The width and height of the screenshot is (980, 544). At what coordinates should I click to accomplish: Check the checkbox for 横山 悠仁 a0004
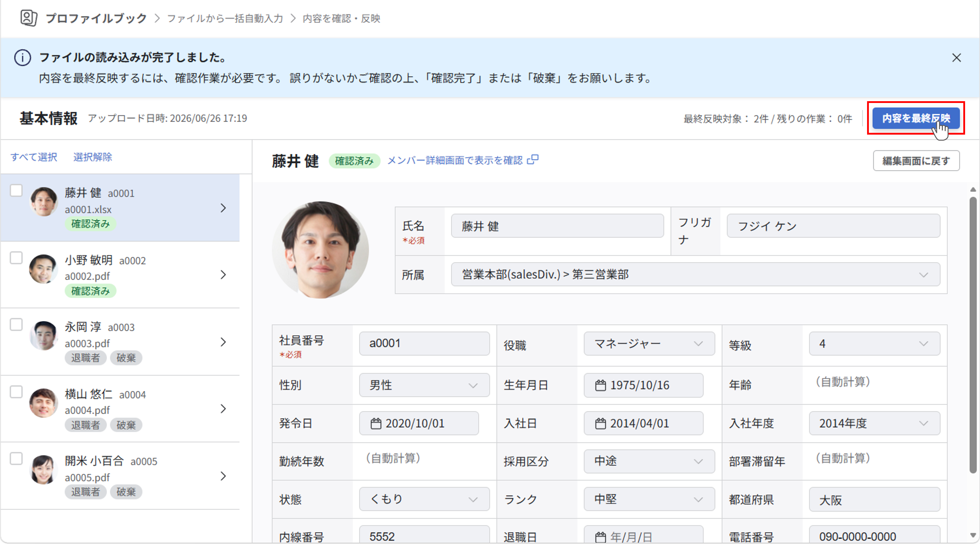click(x=16, y=392)
